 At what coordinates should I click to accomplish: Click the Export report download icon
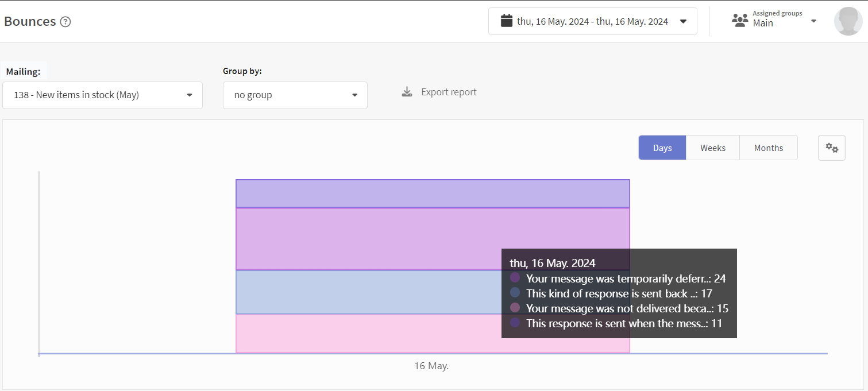click(x=407, y=92)
